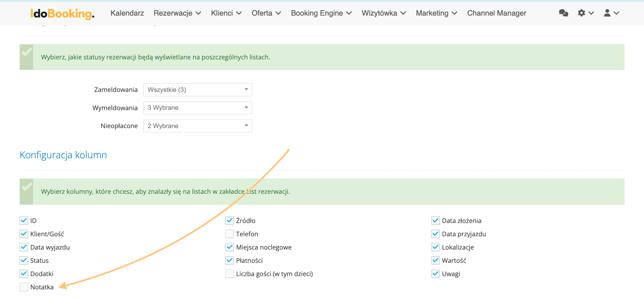Image resolution: width=644 pixels, height=300 pixels.
Task: Open the Zameldowania status dropdown
Action: (197, 90)
